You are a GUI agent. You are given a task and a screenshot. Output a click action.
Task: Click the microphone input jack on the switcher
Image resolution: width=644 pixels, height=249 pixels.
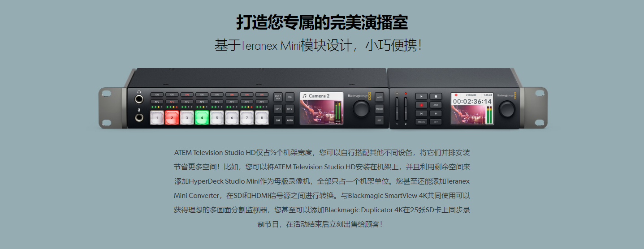pyautogui.click(x=140, y=117)
